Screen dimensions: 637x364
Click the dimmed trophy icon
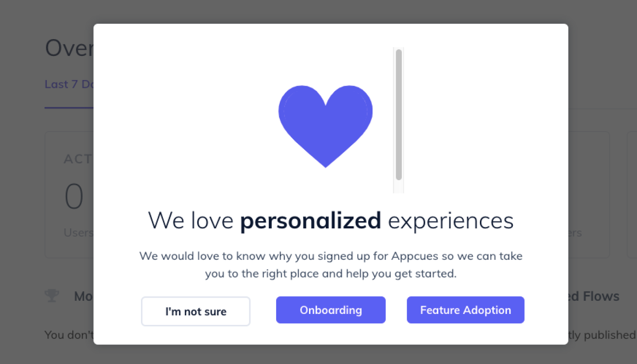pos(52,296)
